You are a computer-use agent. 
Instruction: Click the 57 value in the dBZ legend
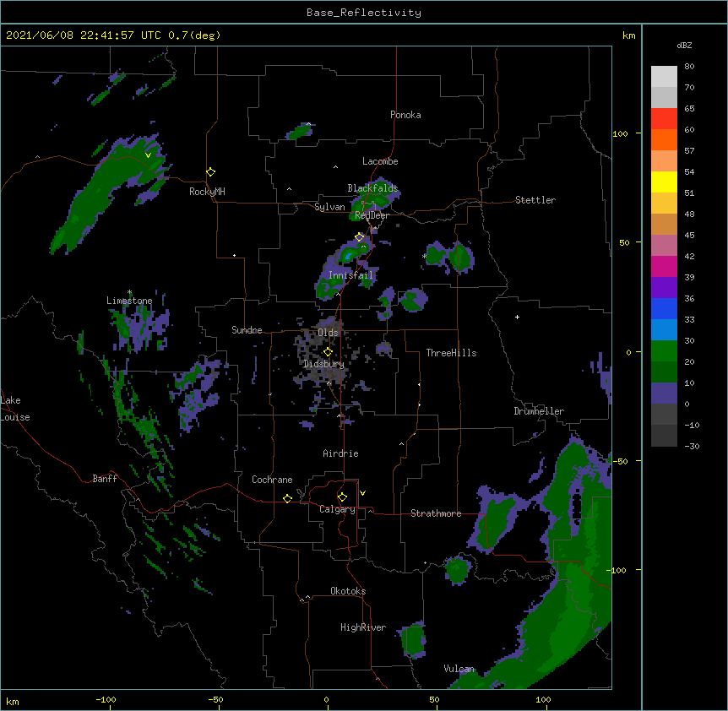coord(689,151)
